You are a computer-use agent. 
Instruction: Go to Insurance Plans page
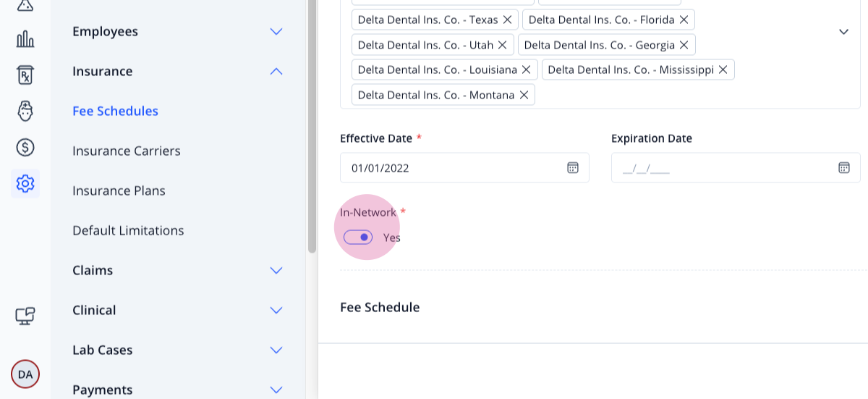click(x=119, y=190)
